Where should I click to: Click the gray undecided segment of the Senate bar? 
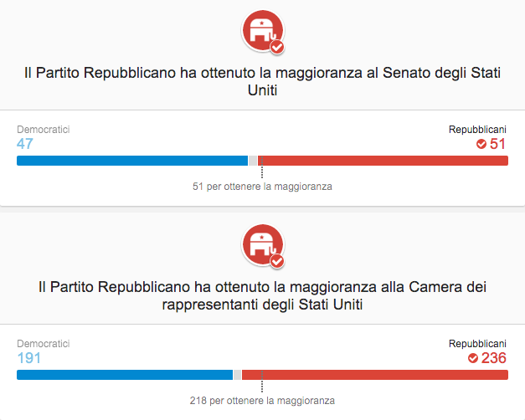pos(253,161)
